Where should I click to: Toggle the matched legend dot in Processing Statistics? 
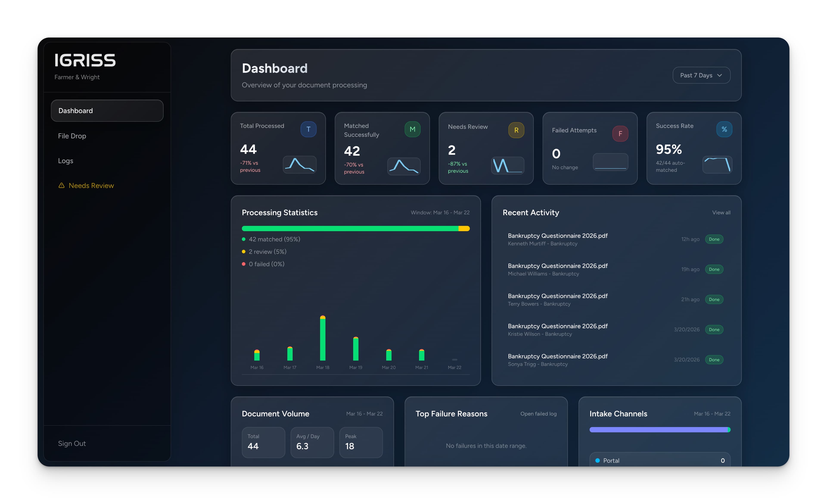[244, 239]
